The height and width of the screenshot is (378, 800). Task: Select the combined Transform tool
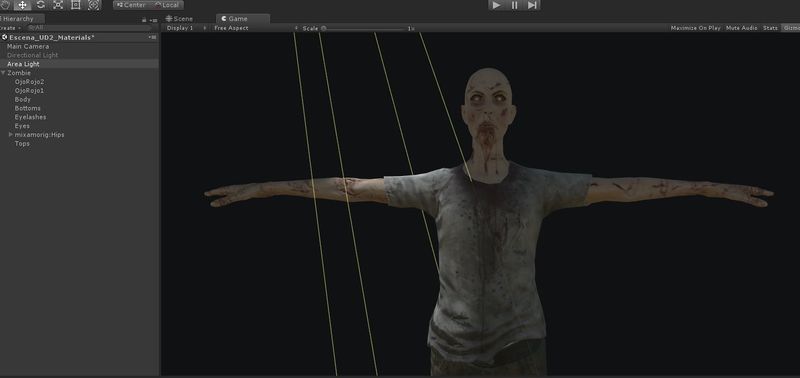tap(94, 5)
